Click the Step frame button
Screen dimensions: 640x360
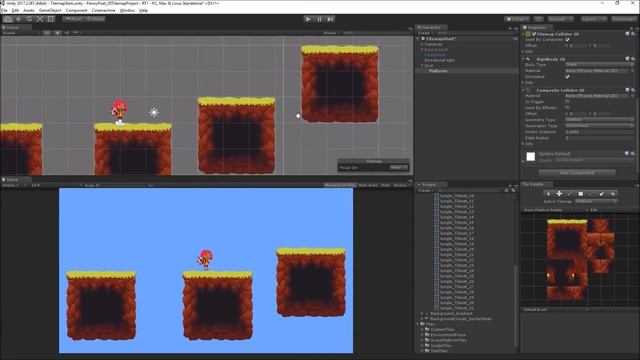point(331,19)
